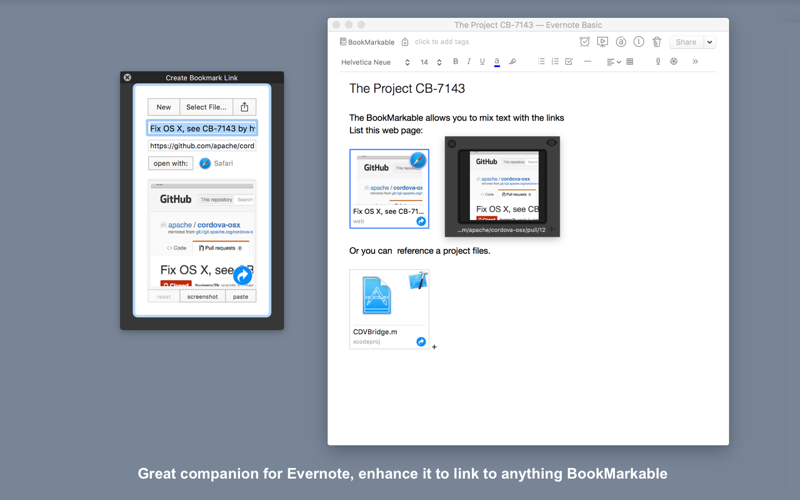The height and width of the screenshot is (500, 800).
Task: Click the New button in the bookmark panel
Action: pyautogui.click(x=164, y=107)
